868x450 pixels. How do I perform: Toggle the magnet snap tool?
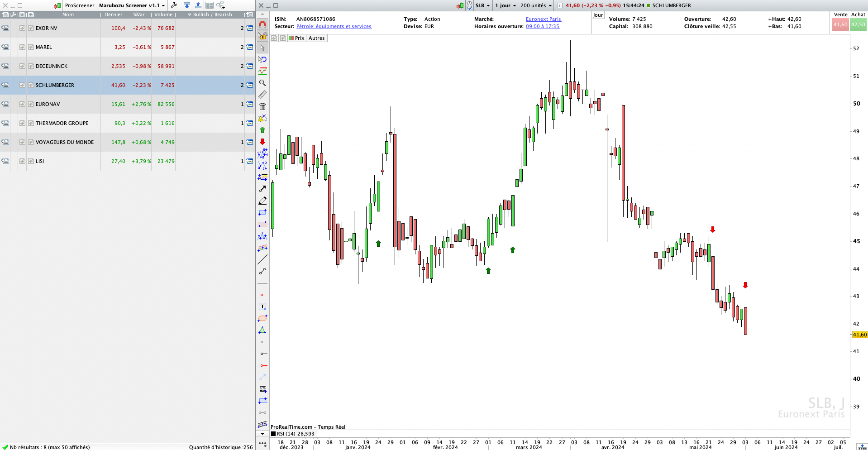point(262,24)
